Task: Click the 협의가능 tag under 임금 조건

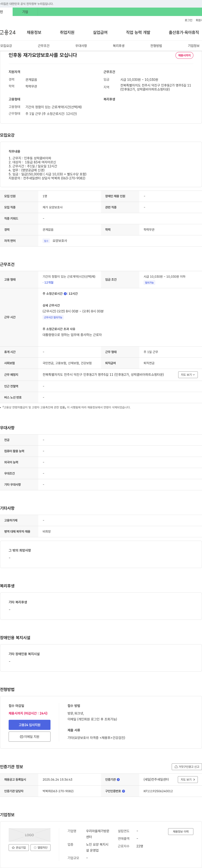Action: pos(149,283)
